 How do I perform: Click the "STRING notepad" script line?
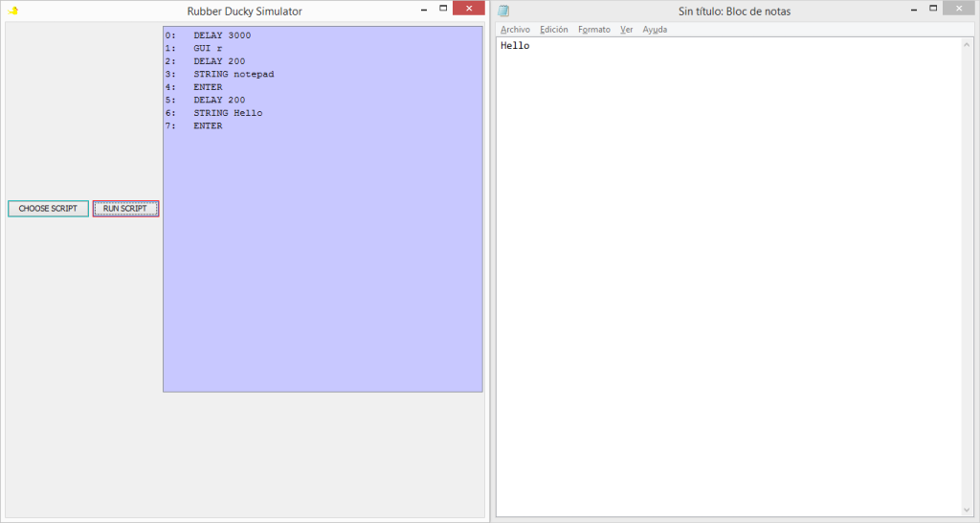[234, 74]
